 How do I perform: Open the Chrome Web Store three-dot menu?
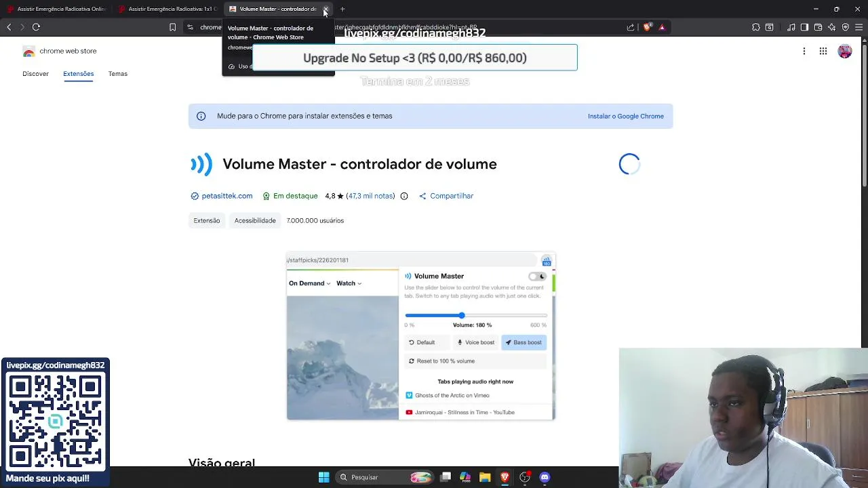pos(804,51)
